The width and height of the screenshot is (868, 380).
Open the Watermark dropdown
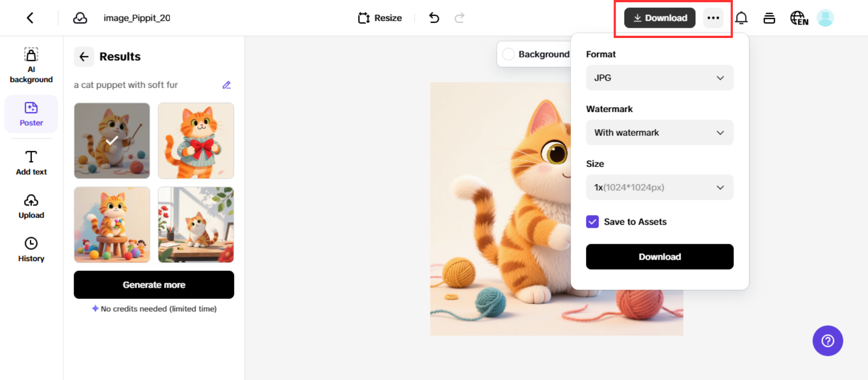click(x=659, y=133)
